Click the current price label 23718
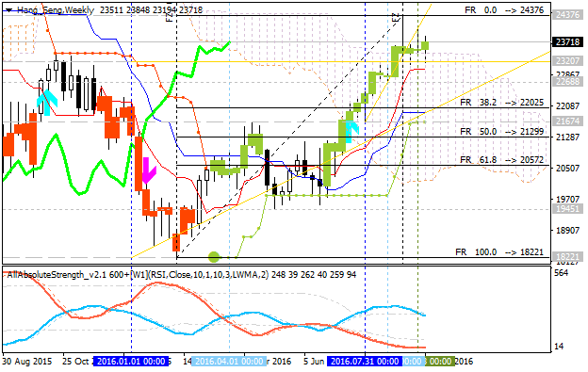Viewport: 588px width, 372px height. (567, 42)
